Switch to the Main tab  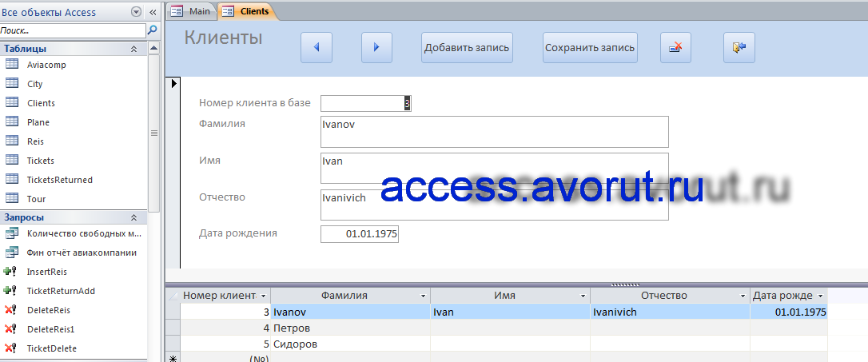coord(192,11)
